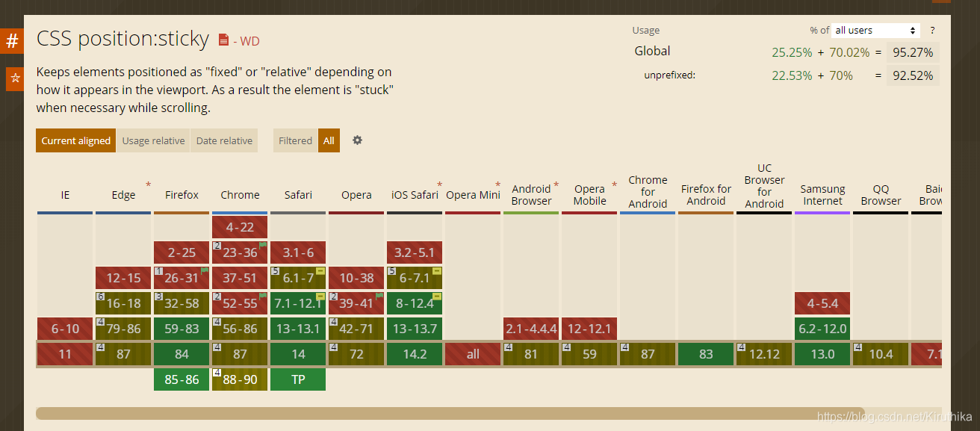Click the horizontal table scrollbar
The height and width of the screenshot is (431, 980).
click(x=450, y=413)
